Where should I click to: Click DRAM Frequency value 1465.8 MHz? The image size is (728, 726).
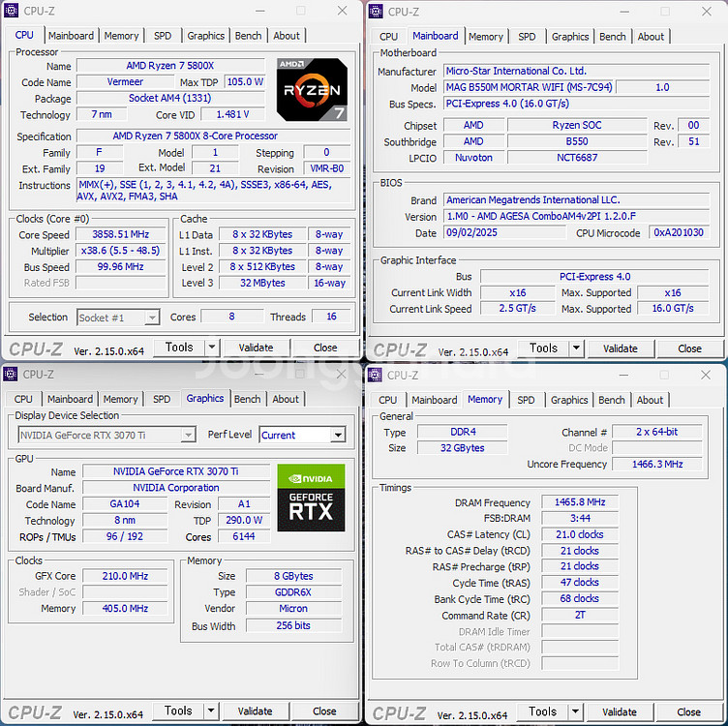tap(580, 501)
